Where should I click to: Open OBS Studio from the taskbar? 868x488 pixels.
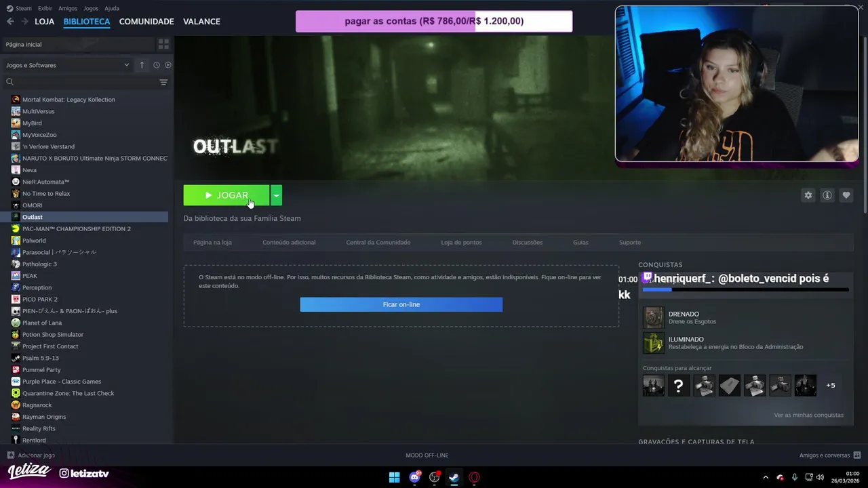point(435,477)
